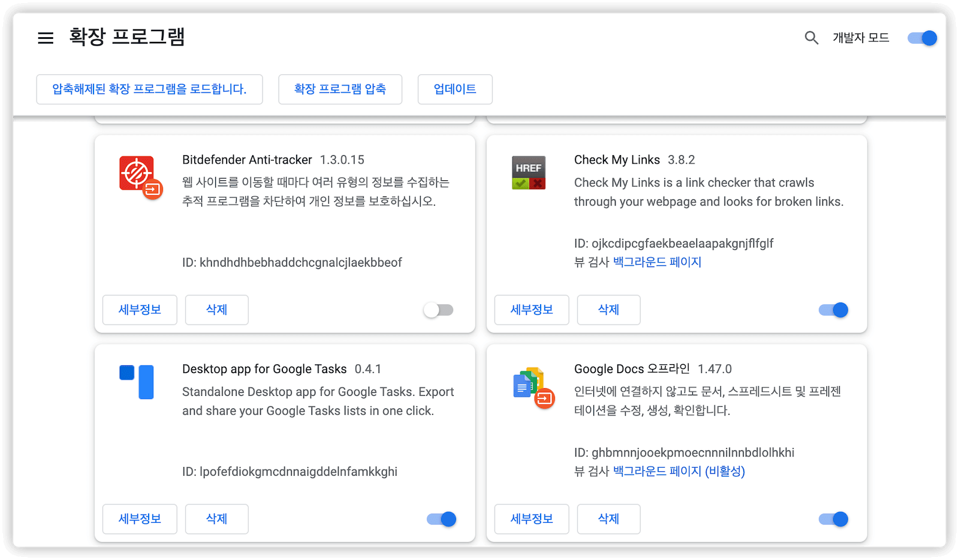Viewport: 959px width, 560px height.
Task: Click the Google Docs 오프라인 title text
Action: (x=632, y=369)
